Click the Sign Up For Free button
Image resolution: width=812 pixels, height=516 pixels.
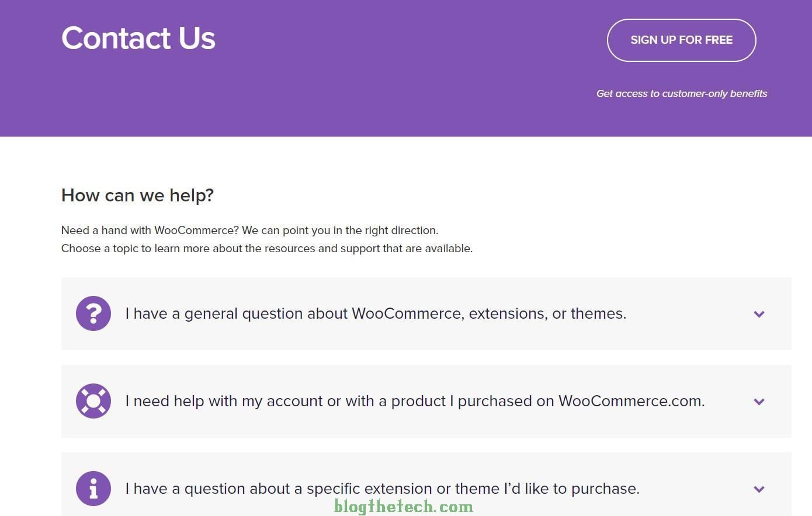(x=681, y=40)
